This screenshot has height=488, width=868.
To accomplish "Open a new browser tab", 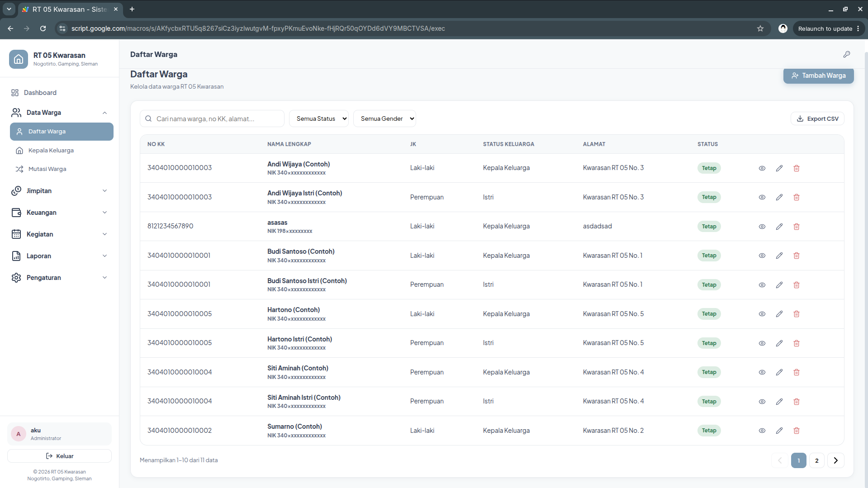I will [x=132, y=9].
